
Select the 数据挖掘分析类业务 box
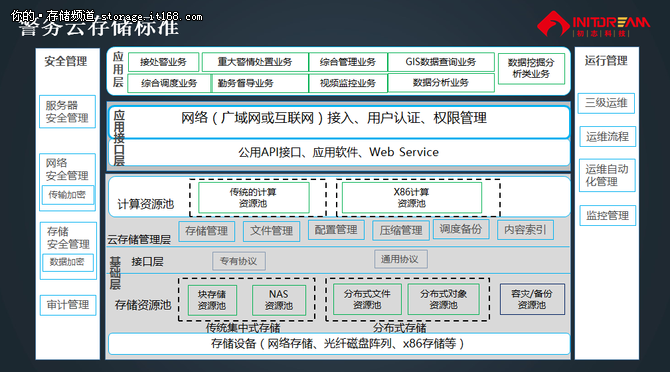(x=531, y=68)
